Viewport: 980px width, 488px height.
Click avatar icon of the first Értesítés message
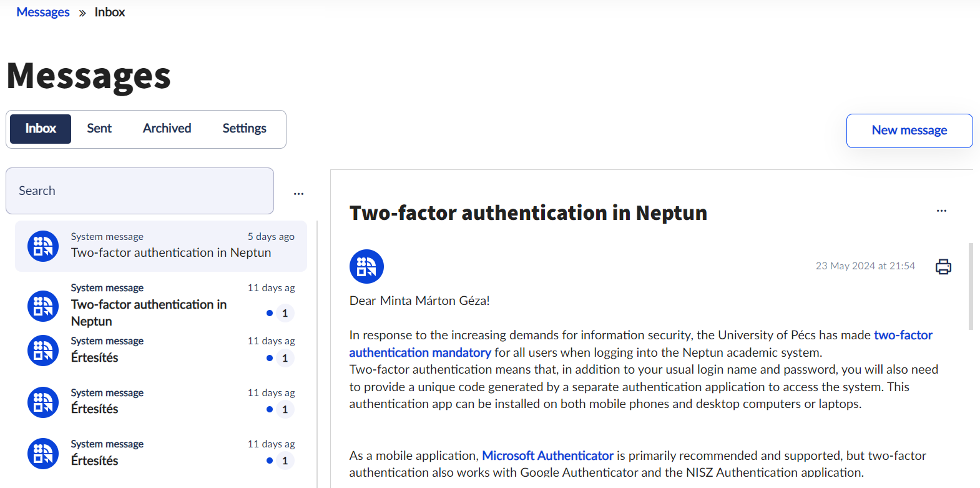pos(43,351)
